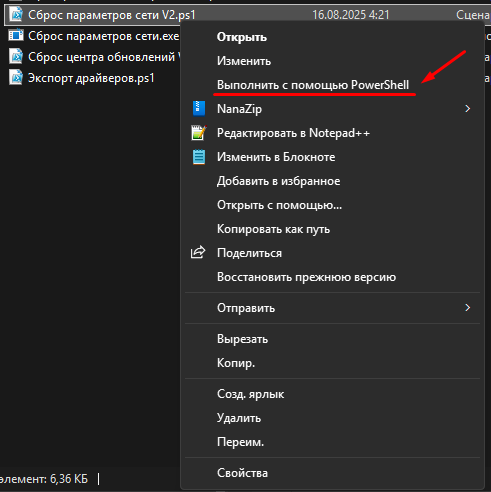This screenshot has width=491, height=492.
Task: Click the Notepad++ icon in context menu
Action: click(199, 133)
